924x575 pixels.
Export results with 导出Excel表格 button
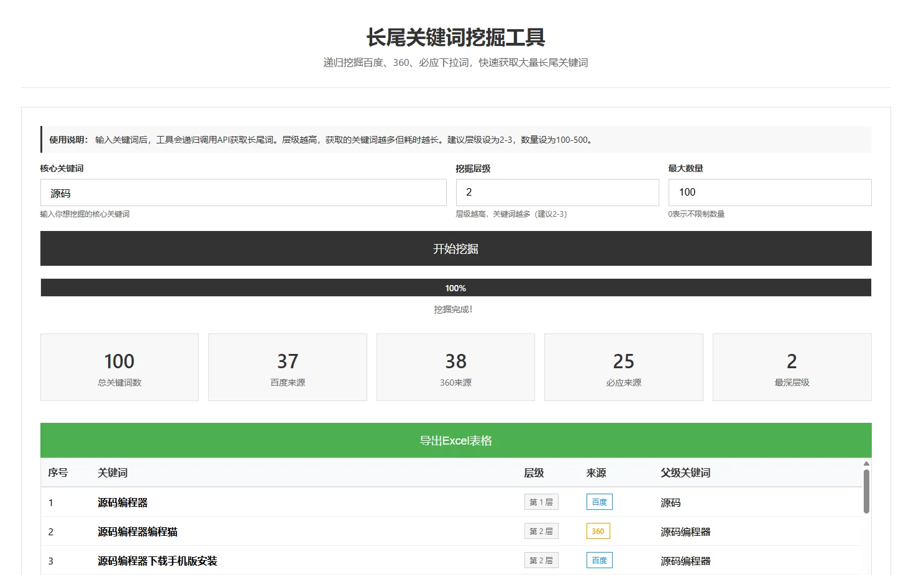[455, 440]
